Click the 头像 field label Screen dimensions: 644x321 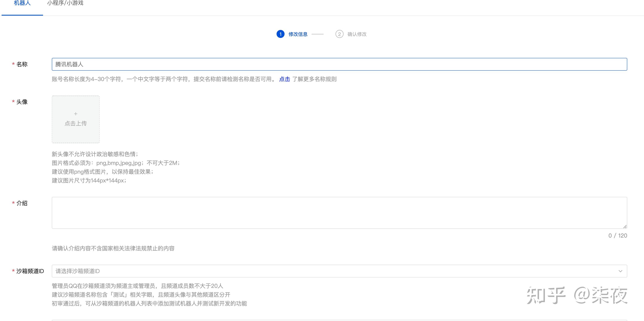click(22, 102)
